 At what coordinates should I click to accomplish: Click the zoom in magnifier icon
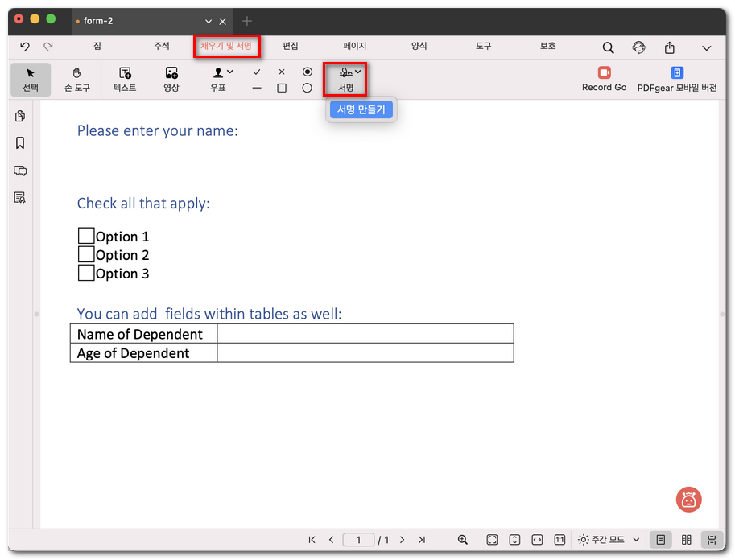(463, 540)
